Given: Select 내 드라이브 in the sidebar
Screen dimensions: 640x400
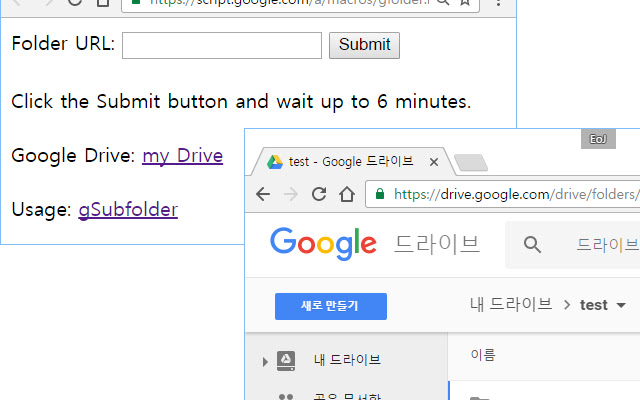Looking at the screenshot, I should coord(347,360).
